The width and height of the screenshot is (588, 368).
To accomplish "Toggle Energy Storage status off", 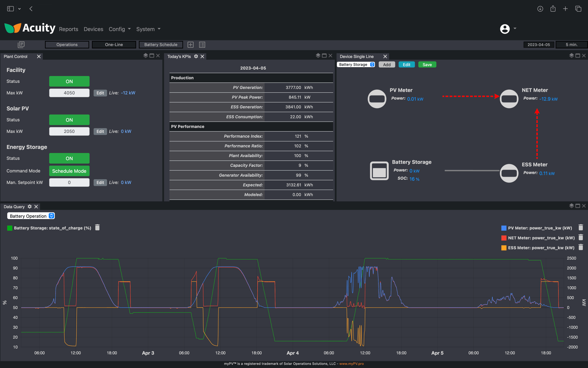I will click(69, 158).
